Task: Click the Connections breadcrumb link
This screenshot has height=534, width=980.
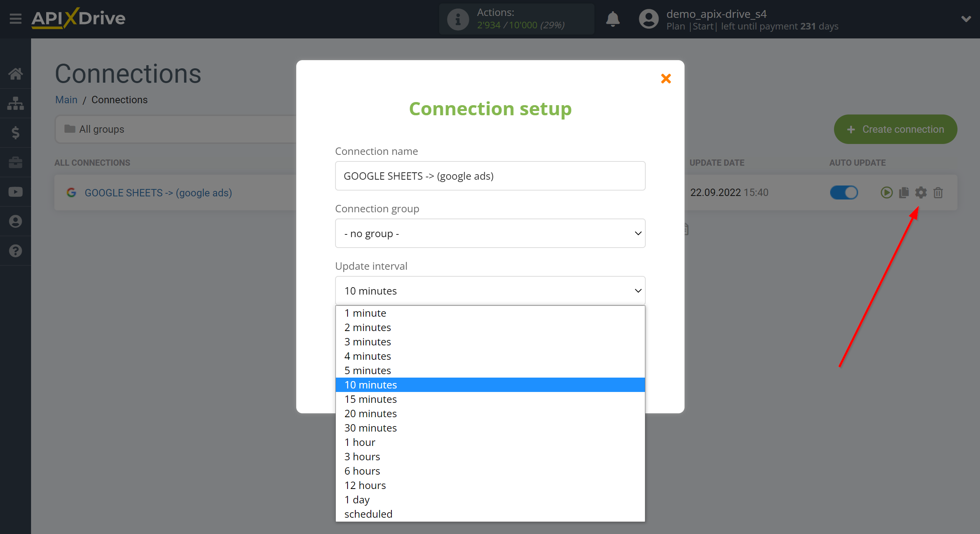Action: pyautogui.click(x=119, y=99)
